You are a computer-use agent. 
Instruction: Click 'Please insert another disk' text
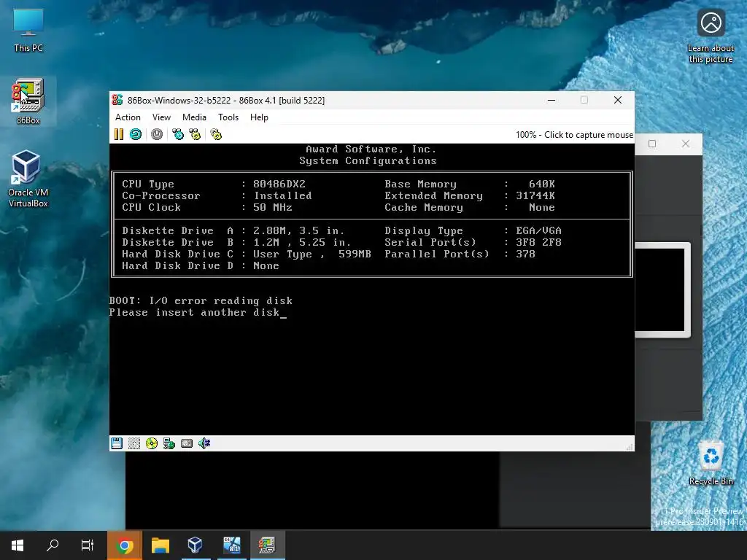coord(194,312)
